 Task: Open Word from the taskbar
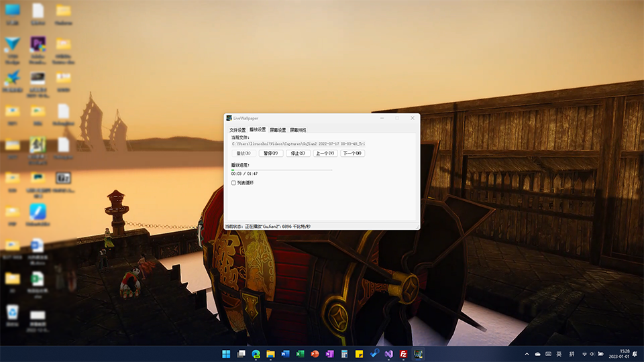(x=286, y=354)
